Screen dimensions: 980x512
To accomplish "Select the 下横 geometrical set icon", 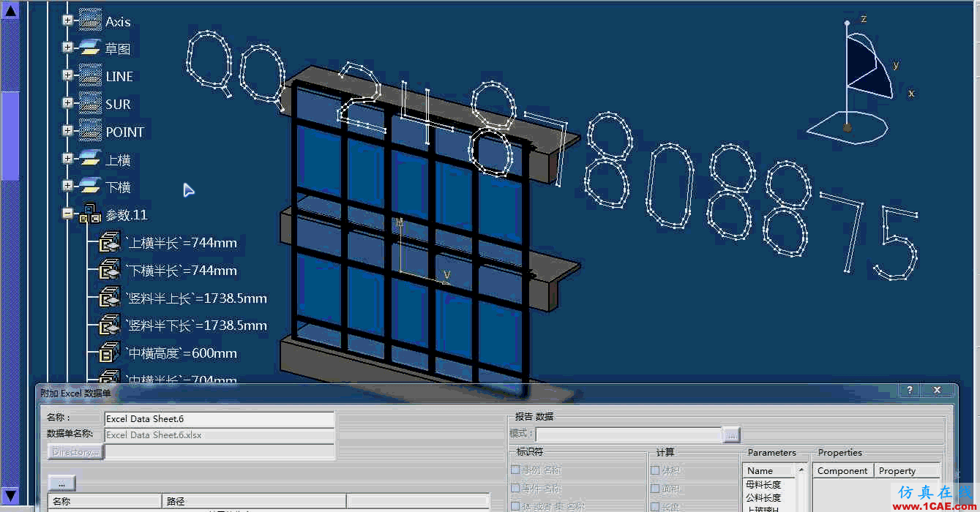I will (x=90, y=187).
